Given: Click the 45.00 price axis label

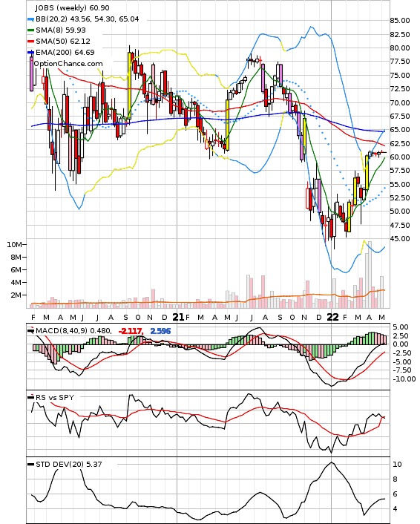Looking at the screenshot, I should tap(400, 238).
